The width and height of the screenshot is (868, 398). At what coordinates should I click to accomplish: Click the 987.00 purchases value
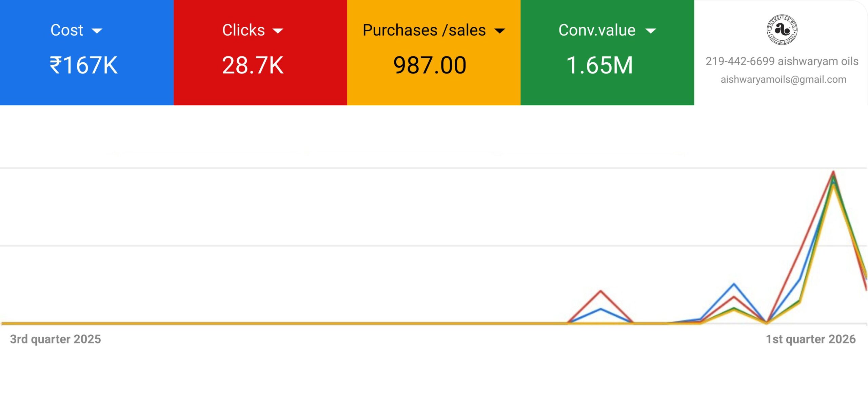click(x=430, y=65)
